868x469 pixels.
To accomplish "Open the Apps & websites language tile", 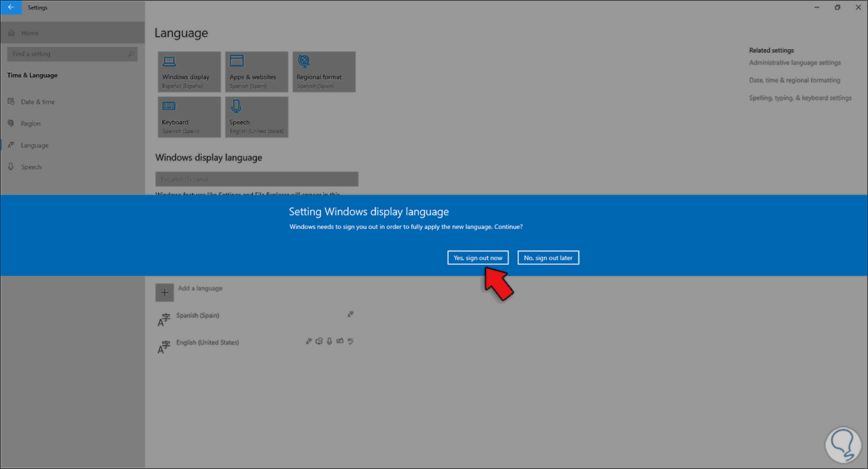I will 256,72.
